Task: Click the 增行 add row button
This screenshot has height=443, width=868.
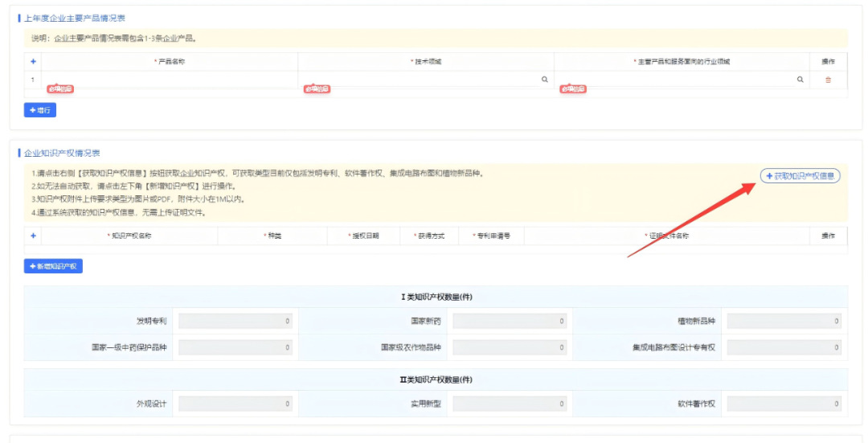Action: click(40, 110)
